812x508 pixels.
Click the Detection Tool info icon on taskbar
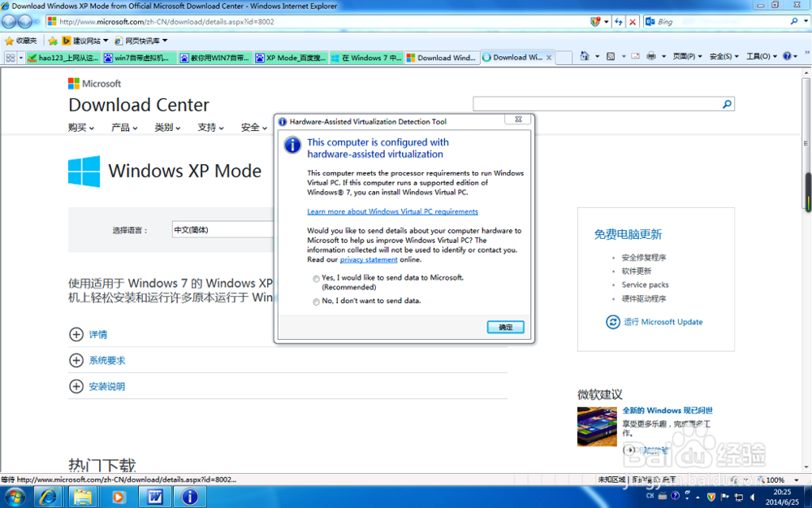189,497
